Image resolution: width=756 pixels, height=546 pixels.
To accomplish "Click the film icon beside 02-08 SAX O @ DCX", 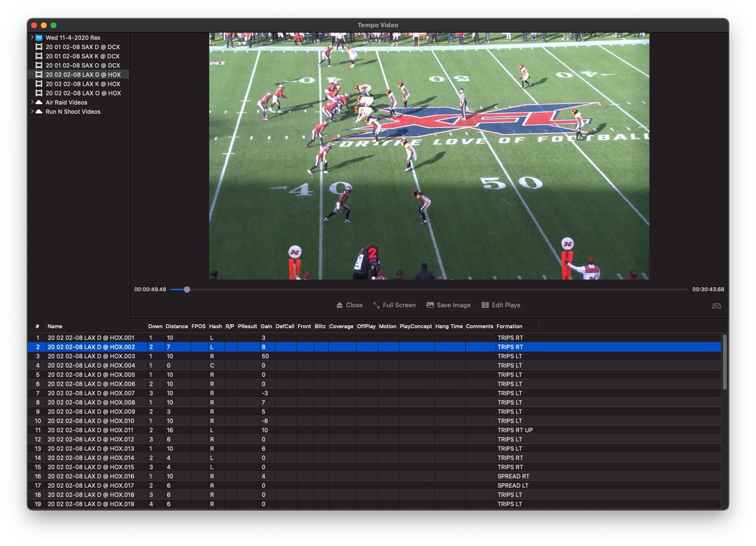I will (39, 65).
